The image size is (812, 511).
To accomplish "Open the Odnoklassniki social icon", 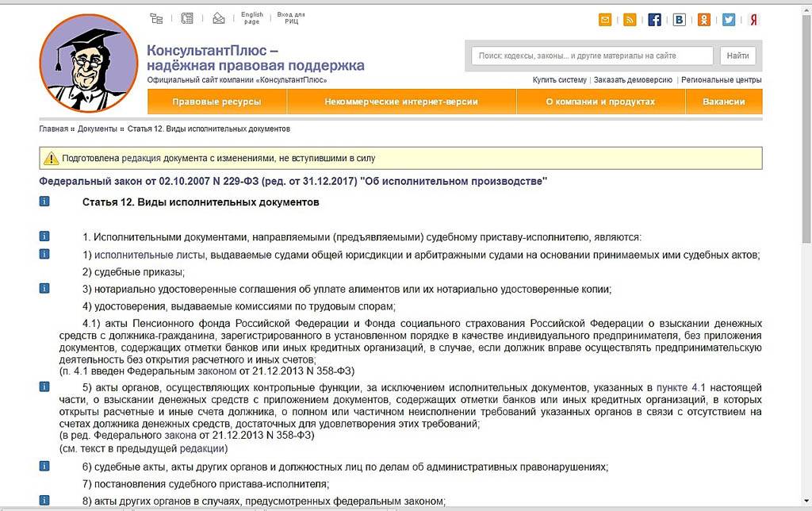I will coord(703,20).
